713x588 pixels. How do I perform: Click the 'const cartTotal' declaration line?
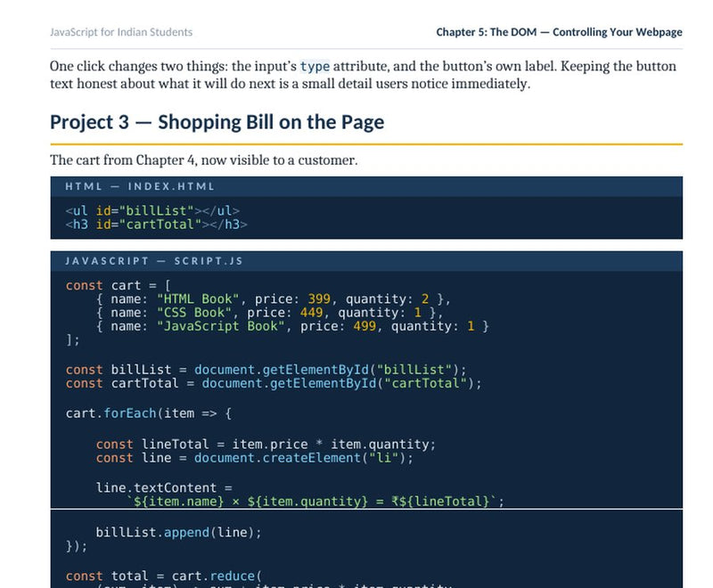click(274, 383)
